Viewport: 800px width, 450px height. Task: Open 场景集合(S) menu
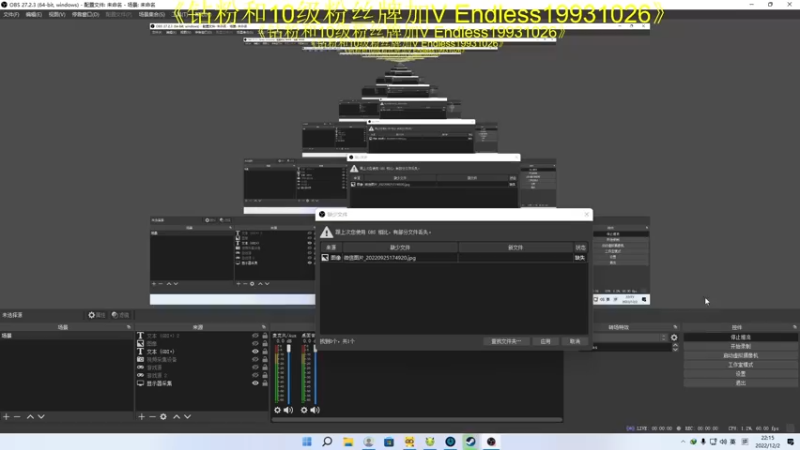[152, 15]
